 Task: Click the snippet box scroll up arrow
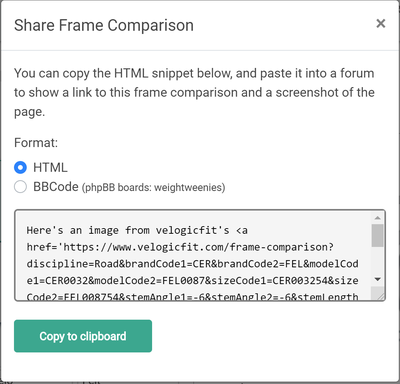(378, 218)
